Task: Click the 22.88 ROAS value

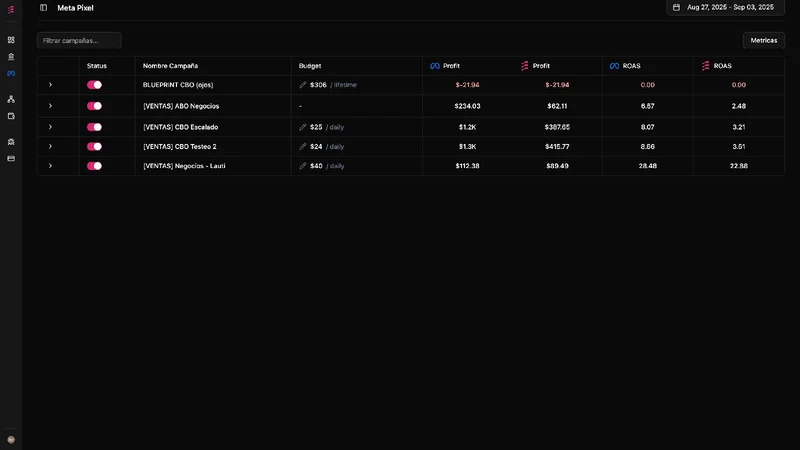Action: pos(739,166)
